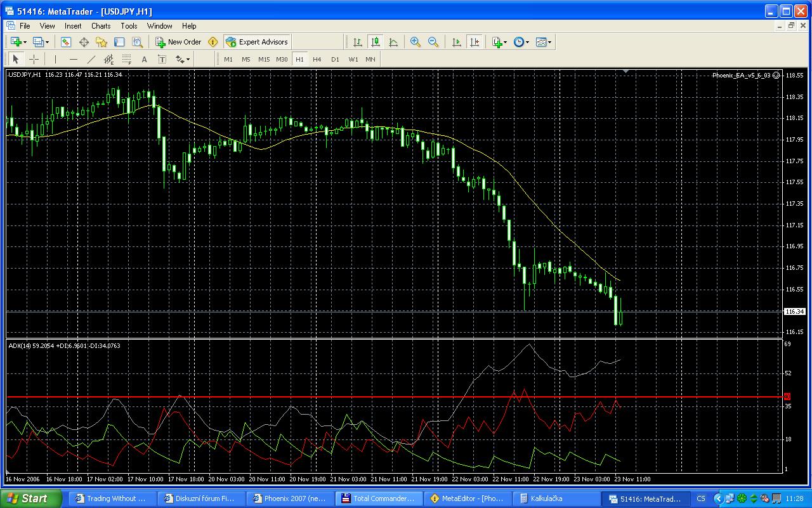The image size is (812, 508).
Task: Toggle Expert Advisors on or off
Action: (x=257, y=42)
